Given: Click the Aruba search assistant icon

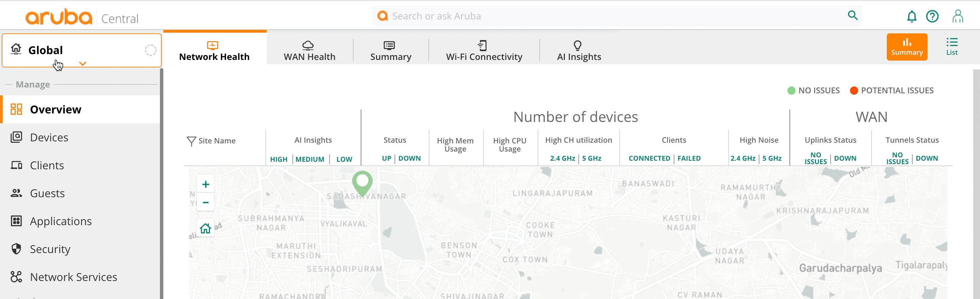Looking at the screenshot, I should (x=382, y=16).
